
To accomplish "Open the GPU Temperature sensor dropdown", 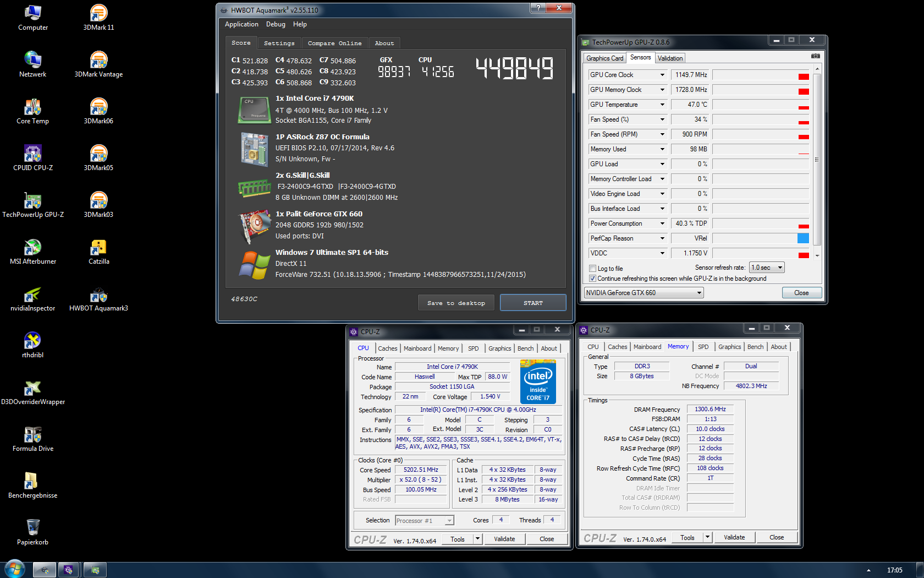I will click(662, 105).
